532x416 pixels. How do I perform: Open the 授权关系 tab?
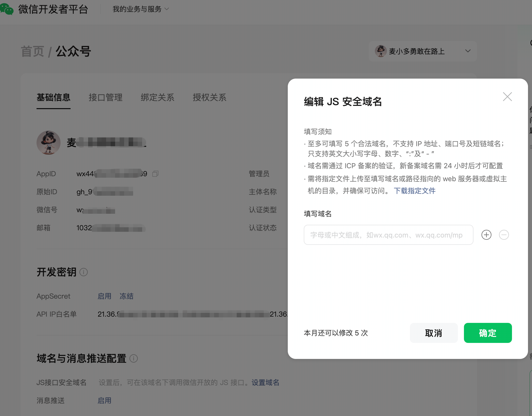click(x=209, y=97)
